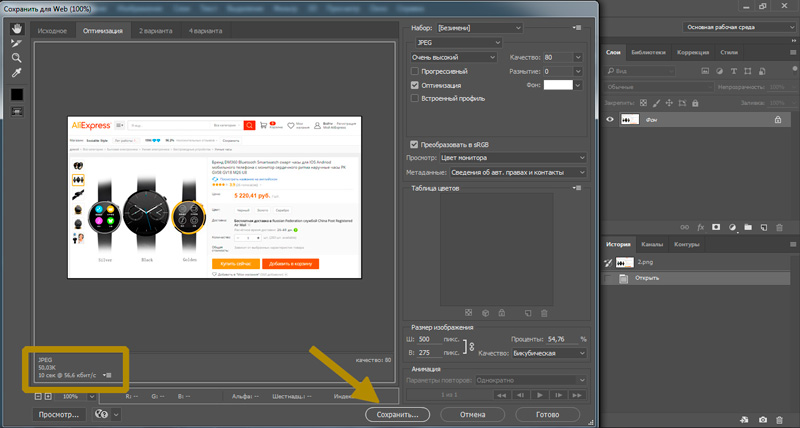Click the constrain proportions chain link icon
The width and height of the screenshot is (800, 428).
472,346
